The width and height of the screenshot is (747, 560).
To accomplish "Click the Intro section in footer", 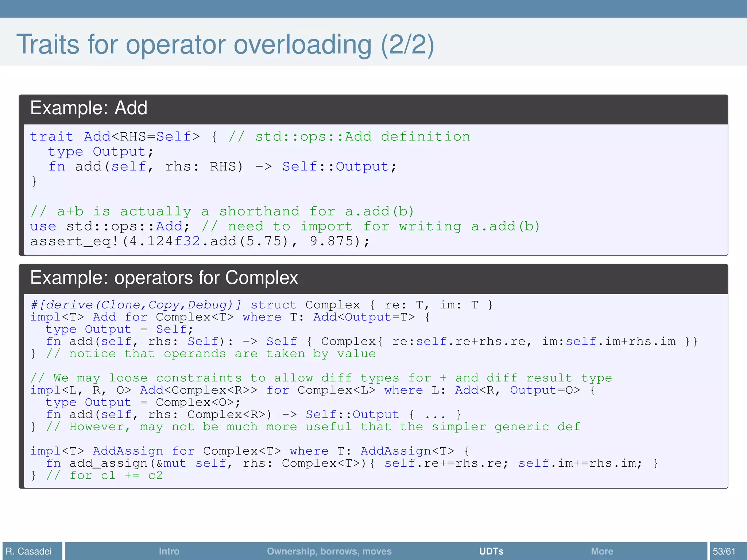I will 169,551.
